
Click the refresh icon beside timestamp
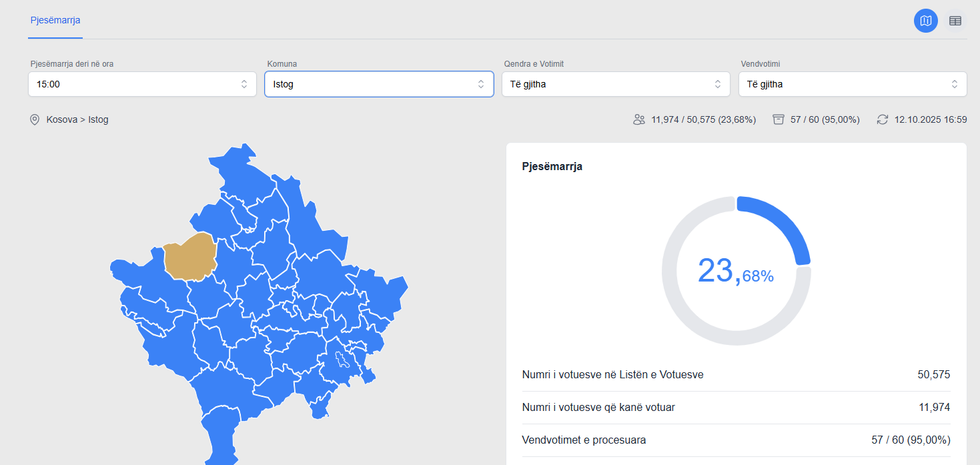tap(882, 120)
